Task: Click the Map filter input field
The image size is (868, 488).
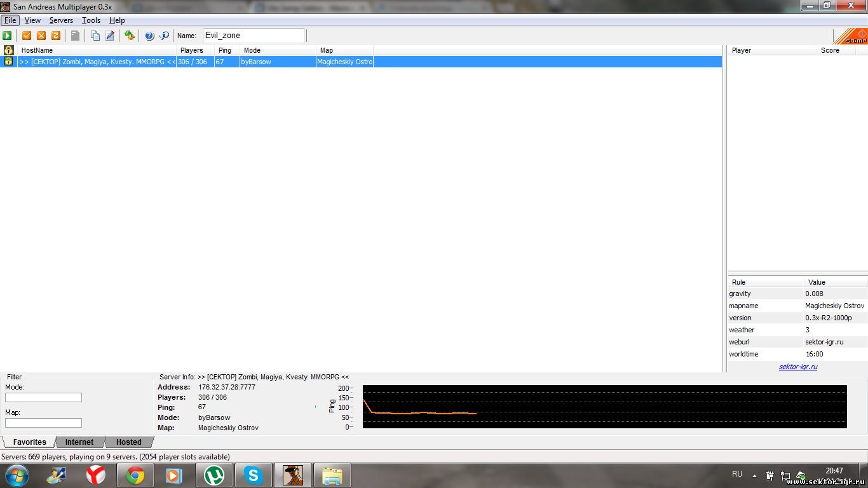Action: 43,423
